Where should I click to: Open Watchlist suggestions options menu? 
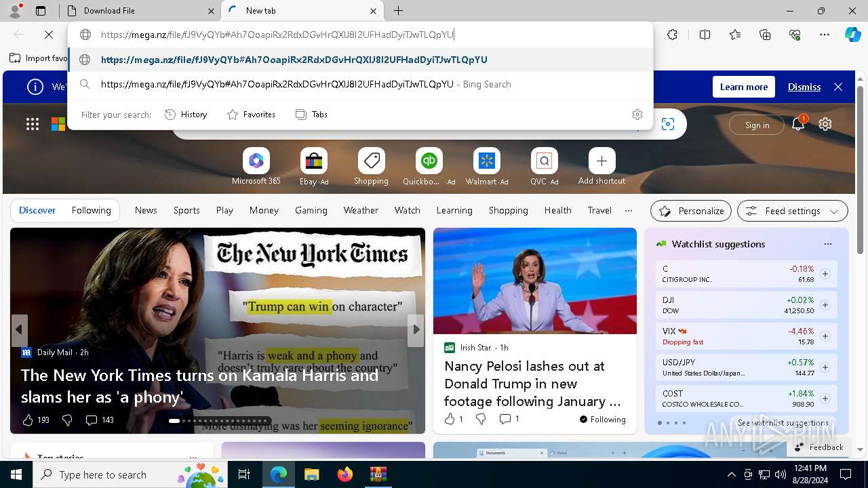827,244
